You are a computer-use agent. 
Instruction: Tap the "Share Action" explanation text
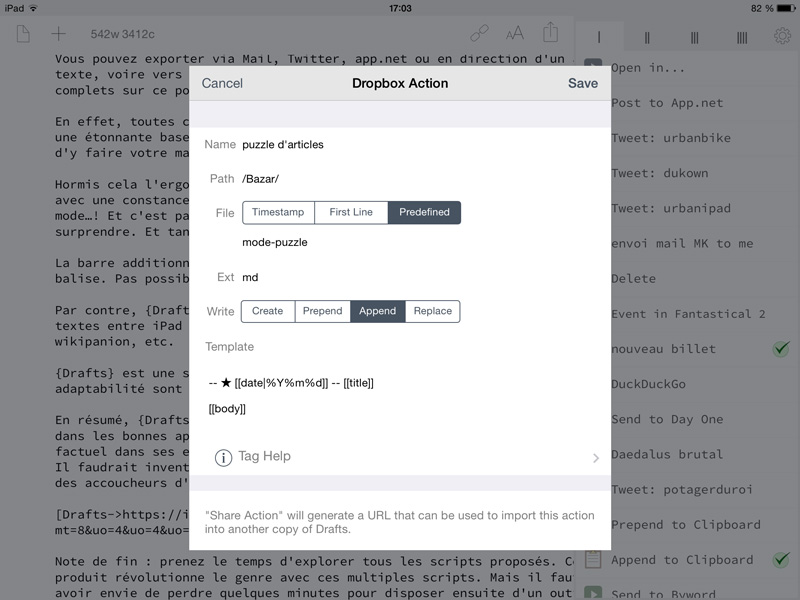pyautogui.click(x=399, y=522)
